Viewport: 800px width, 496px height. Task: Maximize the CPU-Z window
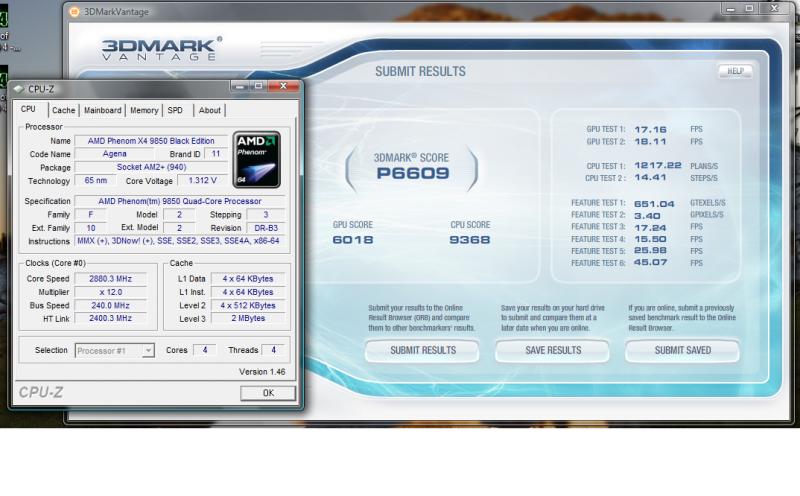tap(259, 86)
